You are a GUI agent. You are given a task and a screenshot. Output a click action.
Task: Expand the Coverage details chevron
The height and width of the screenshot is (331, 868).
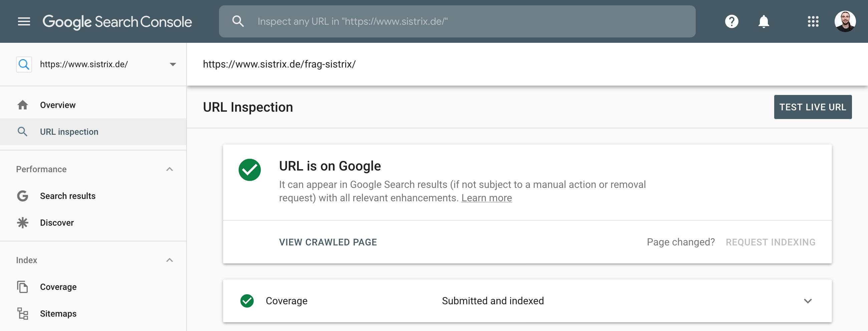(808, 301)
